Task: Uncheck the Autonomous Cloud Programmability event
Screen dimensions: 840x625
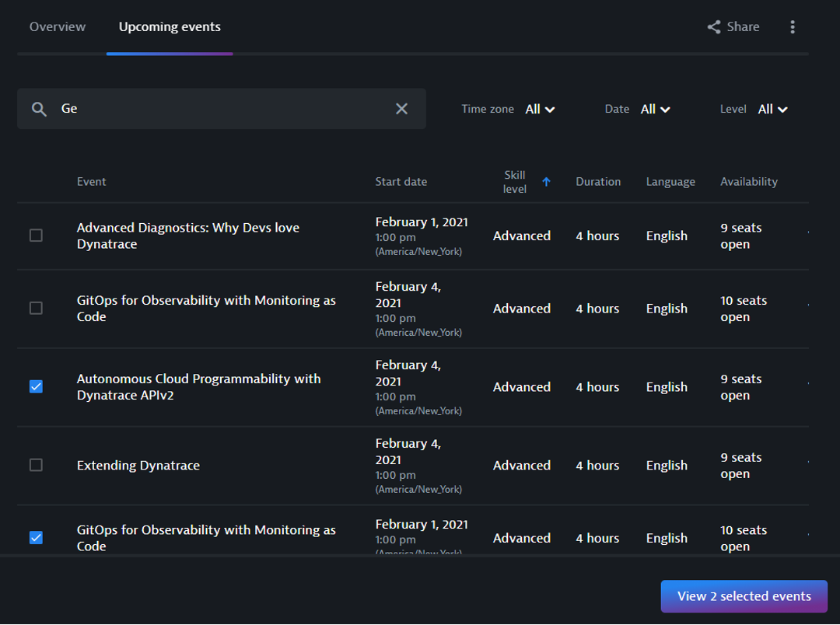Action: 36,386
